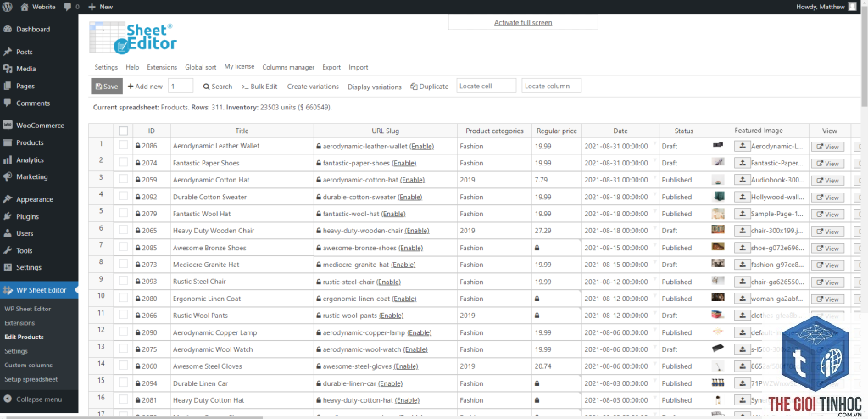Check the row for Heavy Duty Wooden Chair
Image resolution: width=868 pixels, height=419 pixels.
coord(123,231)
